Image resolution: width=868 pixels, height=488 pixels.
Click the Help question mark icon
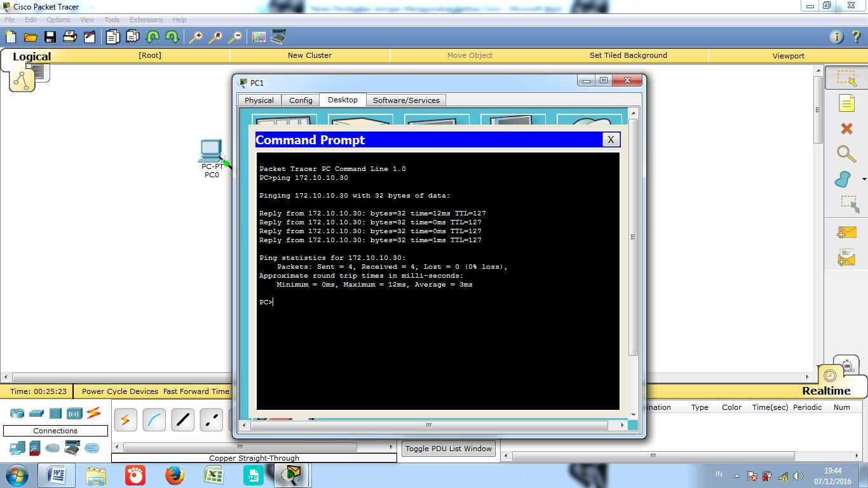[x=856, y=37]
